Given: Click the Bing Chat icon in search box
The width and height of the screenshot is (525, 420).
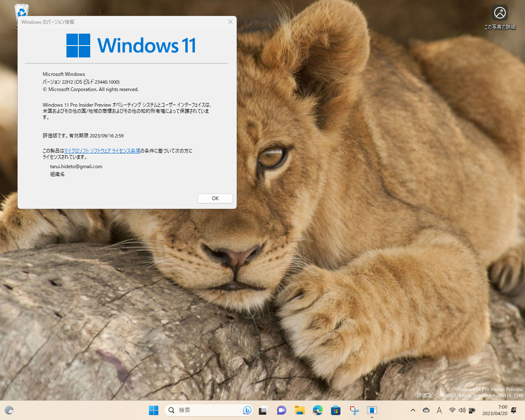Looking at the screenshot, I should pos(247,410).
